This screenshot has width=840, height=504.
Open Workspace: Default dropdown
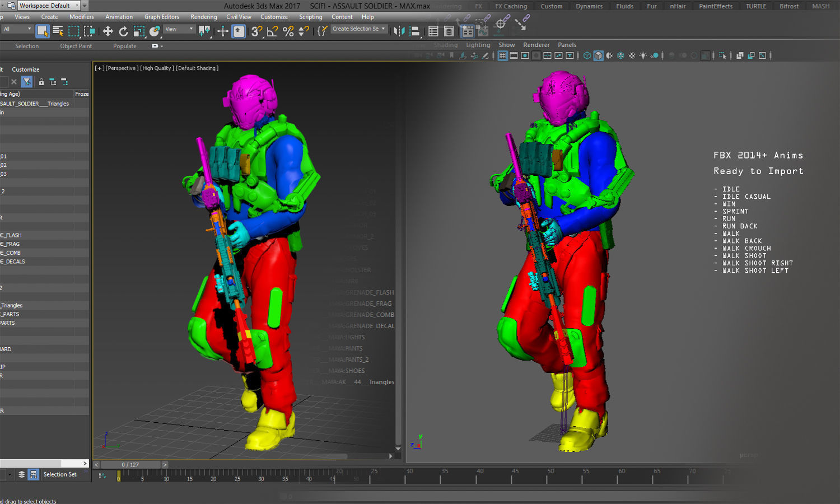49,6
